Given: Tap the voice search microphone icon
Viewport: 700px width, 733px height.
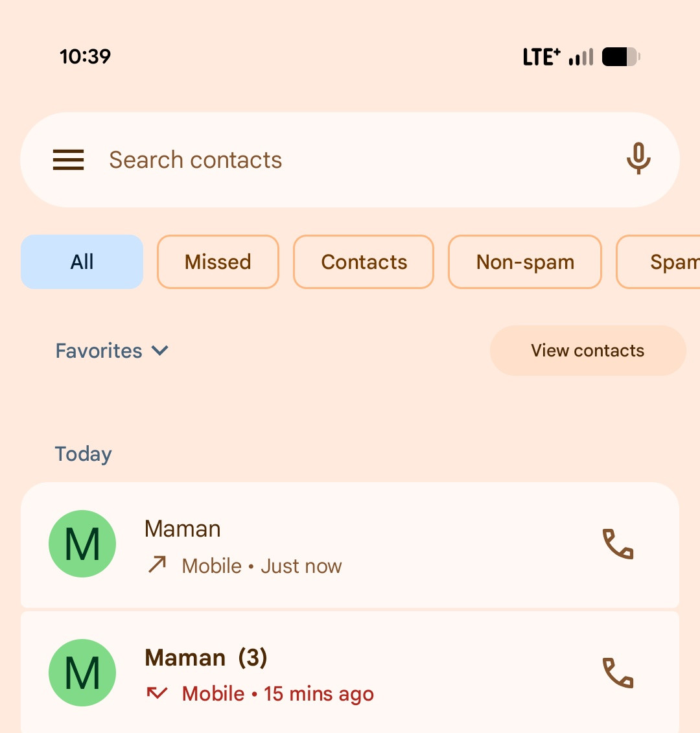Looking at the screenshot, I should click(638, 159).
